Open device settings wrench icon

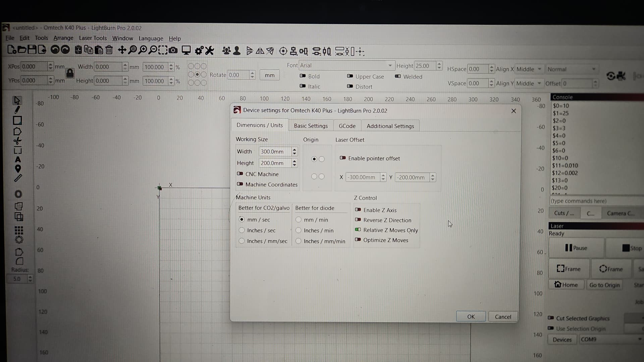click(x=210, y=51)
